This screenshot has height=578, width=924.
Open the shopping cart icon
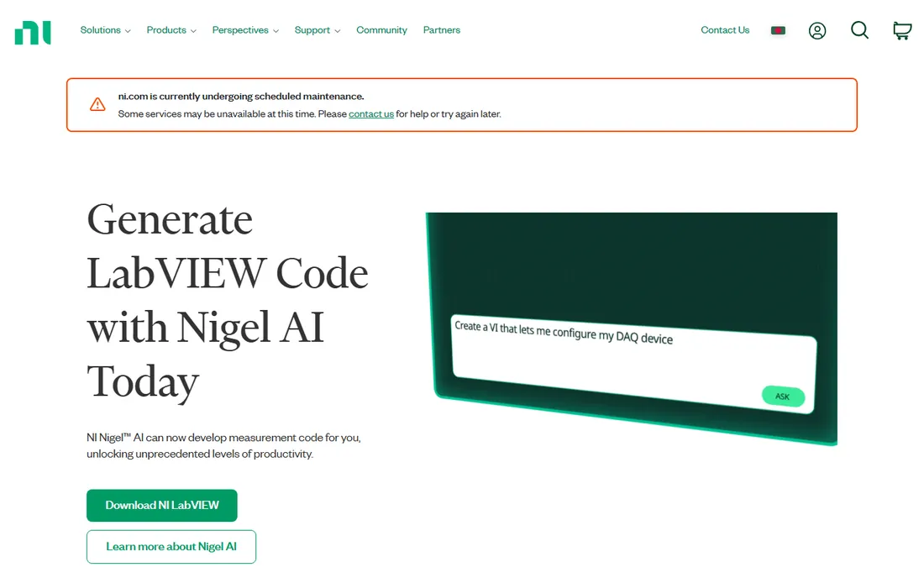[x=902, y=30]
